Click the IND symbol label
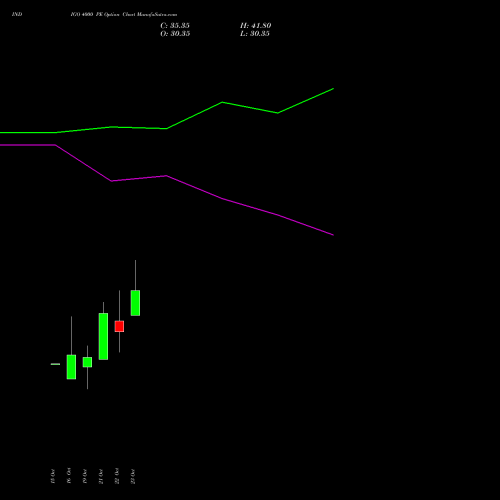 [x=17, y=14]
